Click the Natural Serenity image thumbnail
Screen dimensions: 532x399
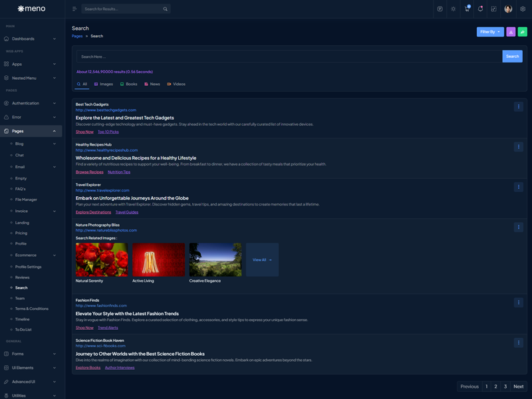[102, 259]
